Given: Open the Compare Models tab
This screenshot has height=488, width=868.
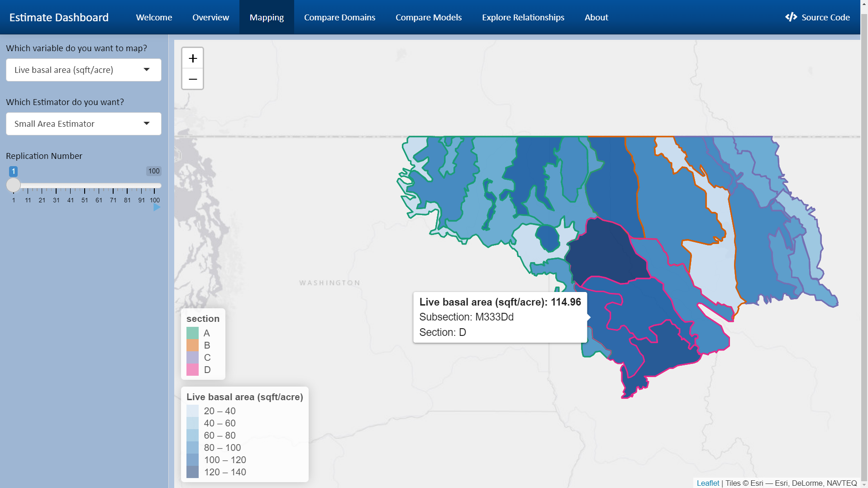Looking at the screenshot, I should click(x=429, y=17).
